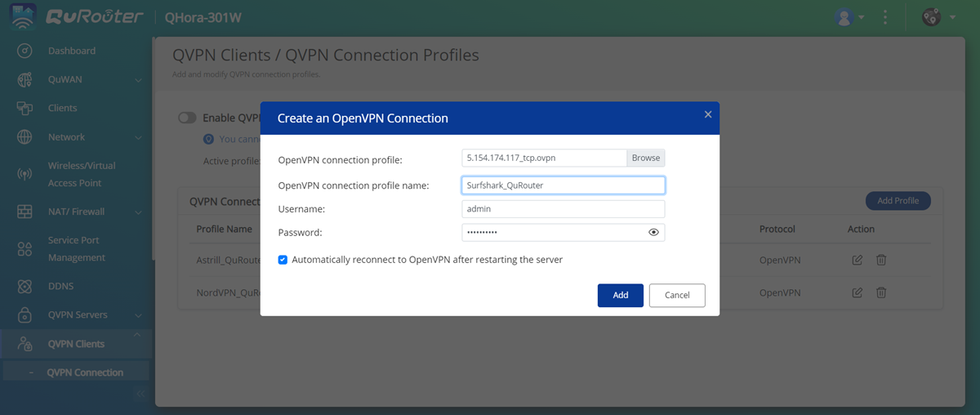
Task: Open the user account dropdown arrow
Action: point(862,17)
